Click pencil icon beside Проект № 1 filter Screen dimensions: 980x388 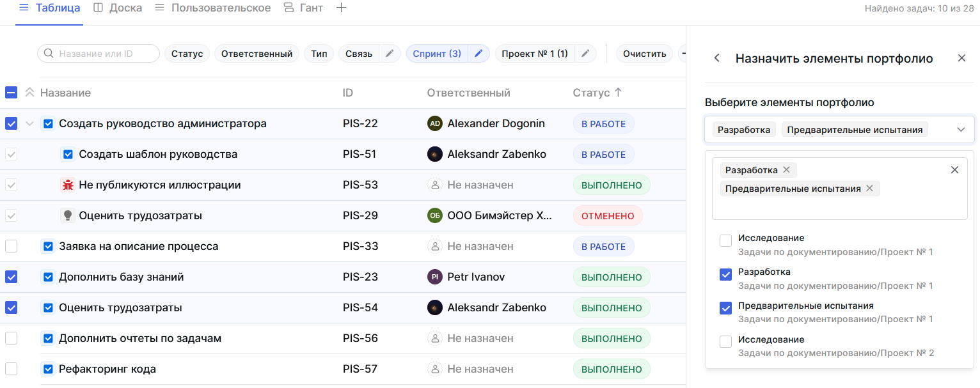point(585,54)
